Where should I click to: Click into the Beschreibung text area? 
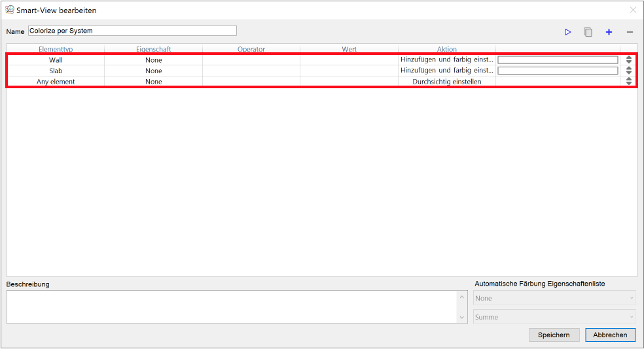point(232,307)
